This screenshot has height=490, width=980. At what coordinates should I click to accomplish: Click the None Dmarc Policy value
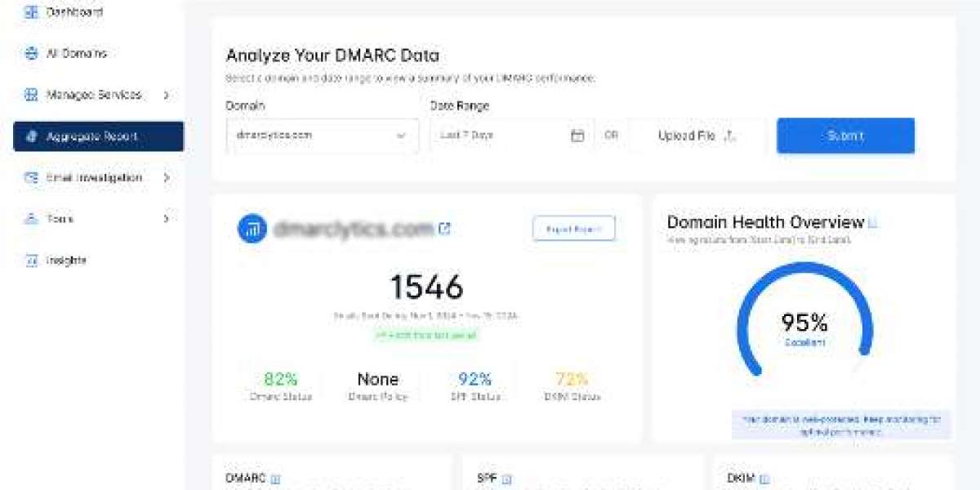(377, 379)
